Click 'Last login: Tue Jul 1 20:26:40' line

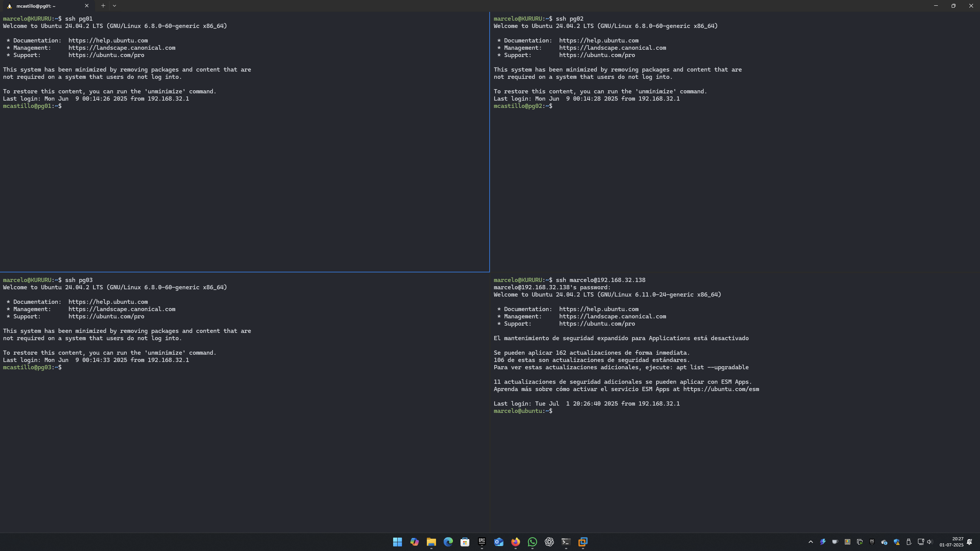tap(587, 404)
